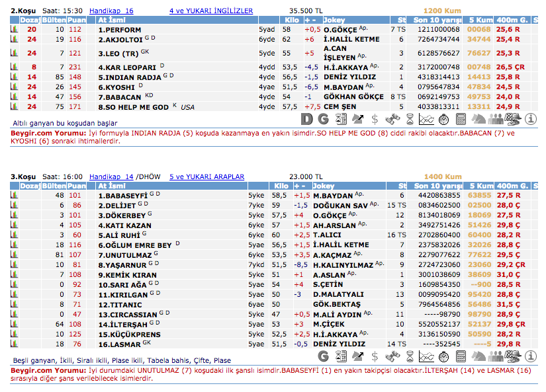The width and height of the screenshot is (546, 392).
Task: Open the 4 ve YUKARI İNGİLİZLER link
Action: [211, 11]
